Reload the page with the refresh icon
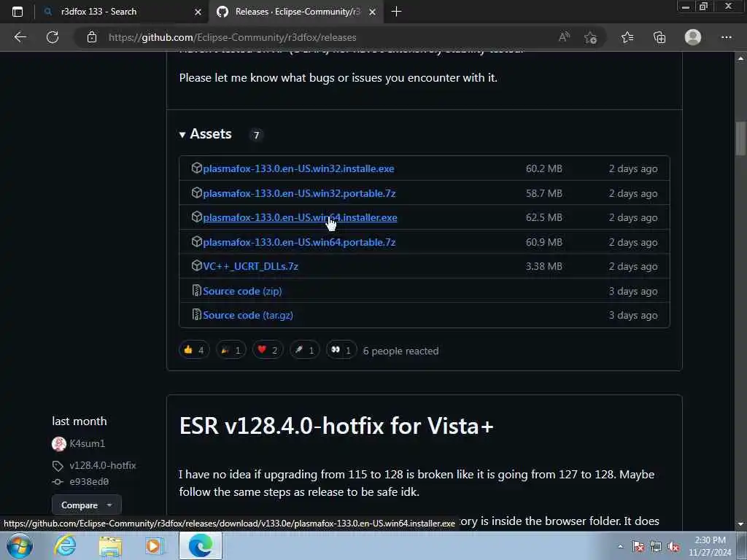747x560 pixels. coord(53,37)
